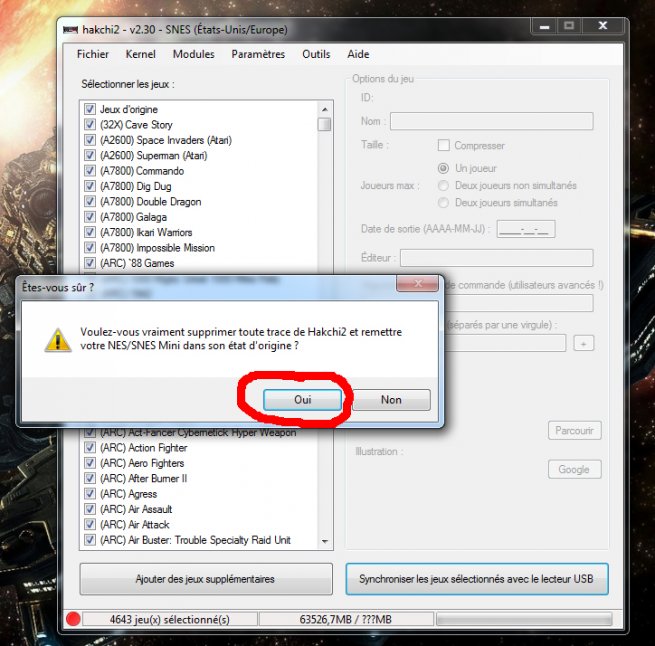Click the game list scroll-down arrow
655x646 pixels.
[324, 541]
